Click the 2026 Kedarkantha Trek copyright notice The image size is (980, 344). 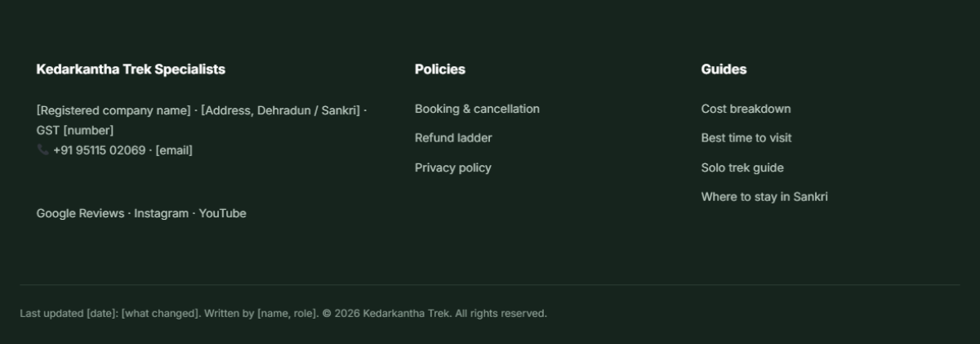434,314
